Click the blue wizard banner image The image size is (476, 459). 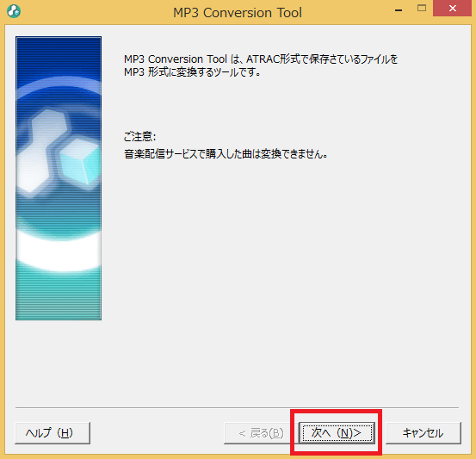click(59, 178)
